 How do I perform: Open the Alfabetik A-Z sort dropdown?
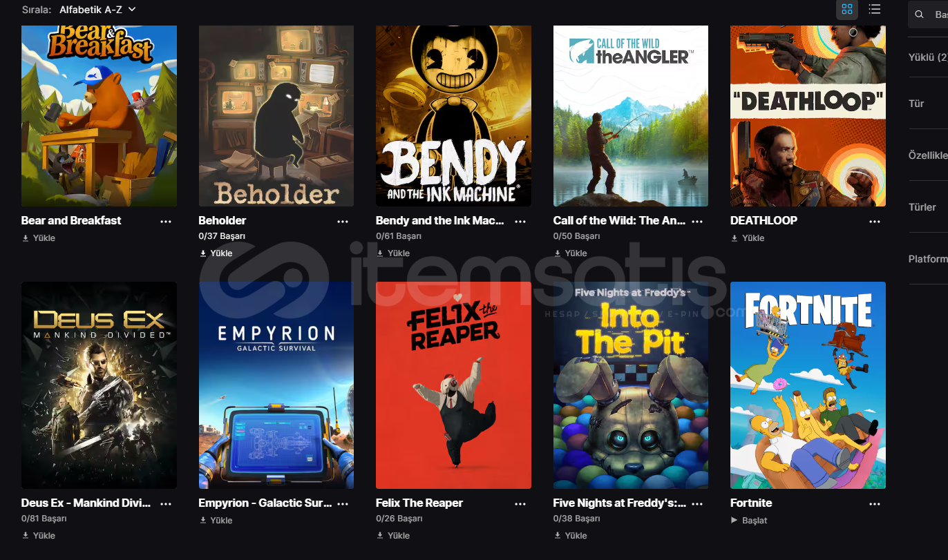[97, 10]
